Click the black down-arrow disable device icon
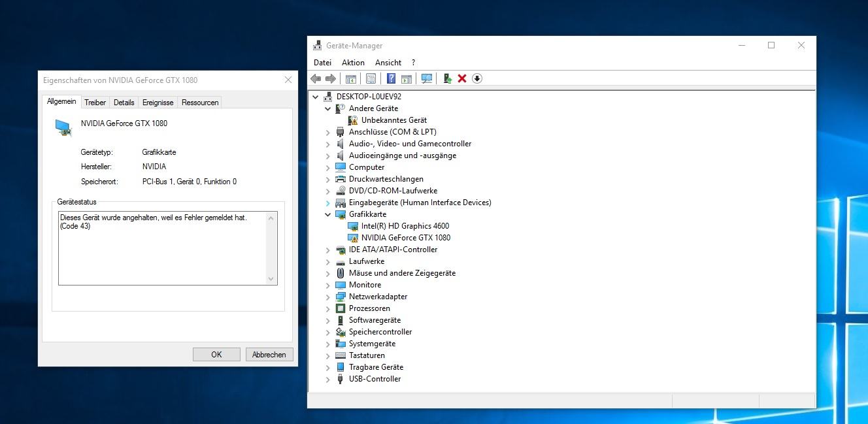Viewport: 868px width, 424px height. point(477,78)
